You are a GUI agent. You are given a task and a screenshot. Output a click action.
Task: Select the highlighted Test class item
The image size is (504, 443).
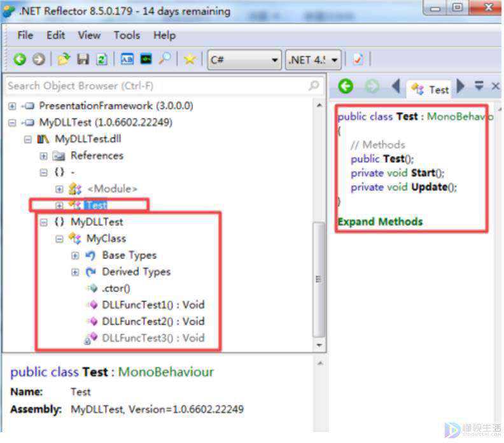pos(96,206)
